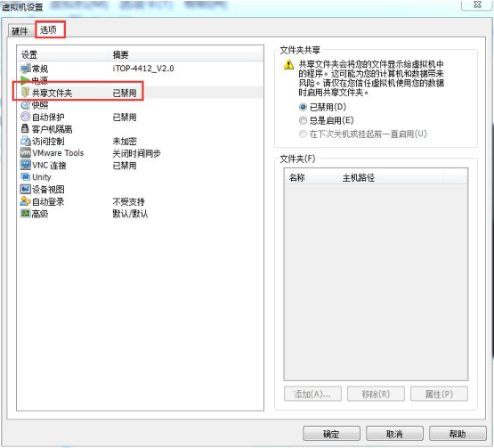Click the 属性(P) button

pos(439,394)
